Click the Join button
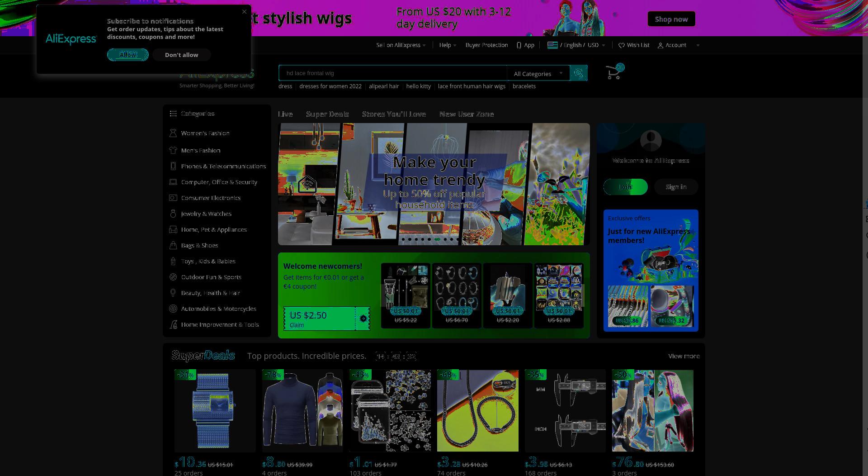The image size is (868, 476). point(626,187)
